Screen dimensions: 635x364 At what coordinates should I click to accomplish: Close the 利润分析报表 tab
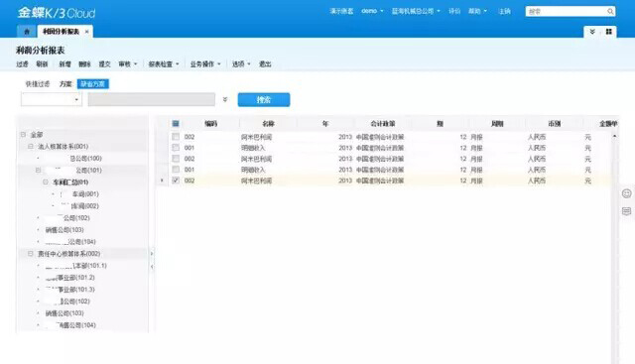pyautogui.click(x=86, y=32)
